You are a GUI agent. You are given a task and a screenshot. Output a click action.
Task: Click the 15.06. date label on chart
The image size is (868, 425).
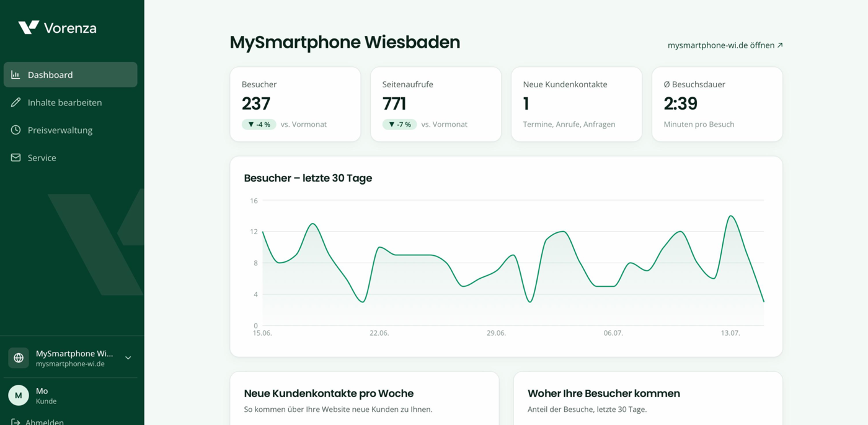tap(262, 333)
